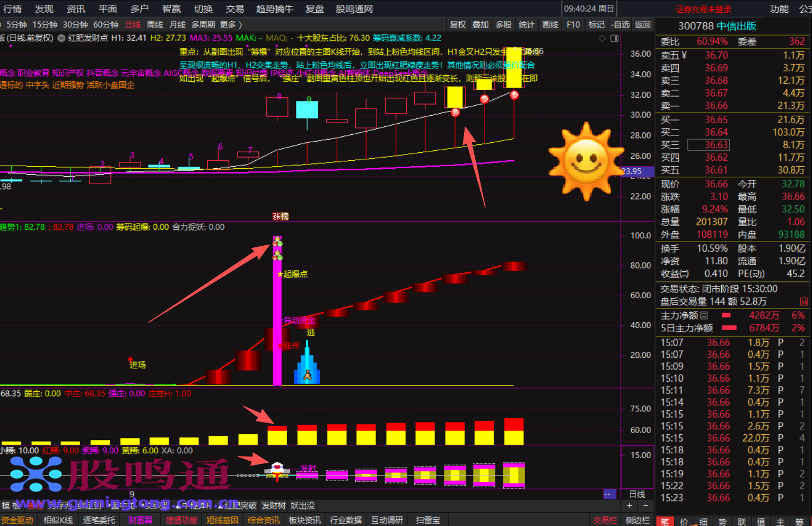Toggle the 交易栏 trading bar

(605, 520)
